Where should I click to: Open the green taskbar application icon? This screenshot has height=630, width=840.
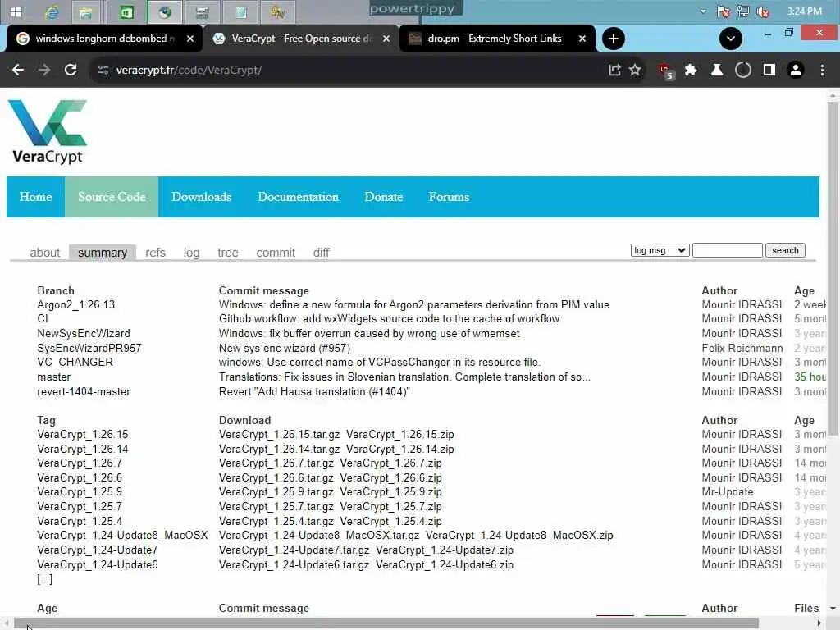tap(127, 11)
